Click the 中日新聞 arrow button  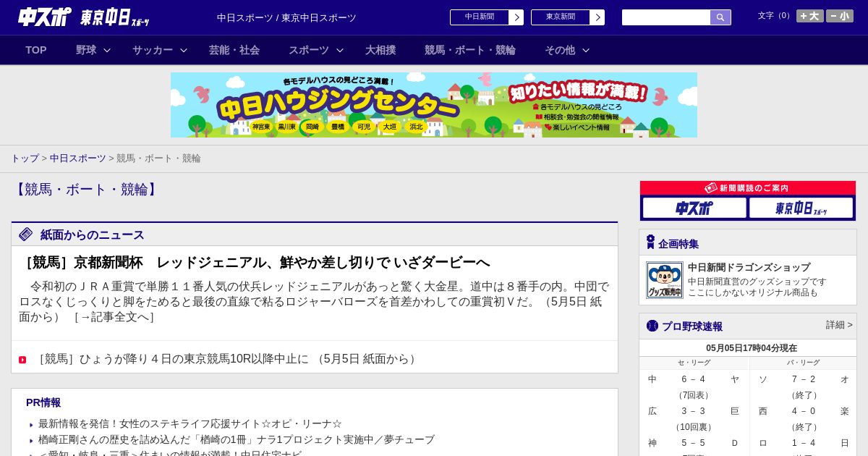pos(516,17)
